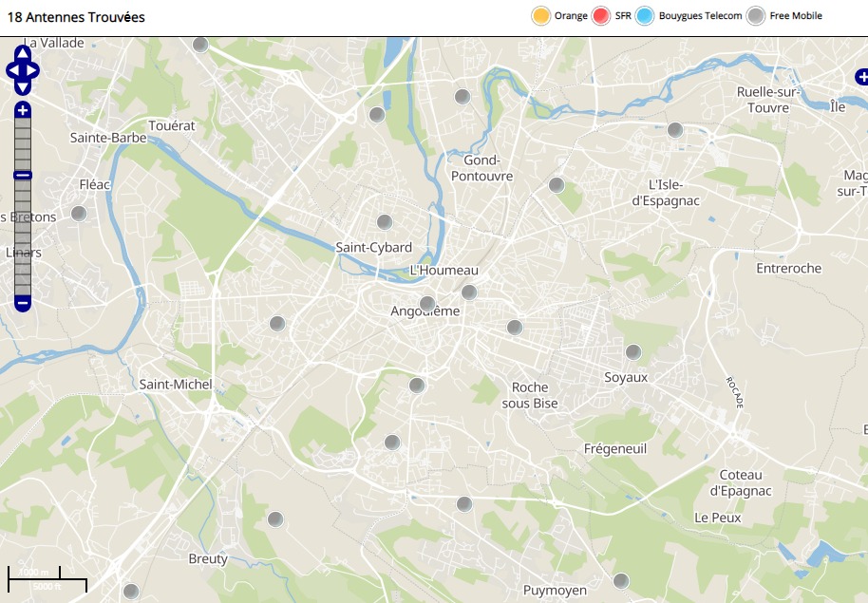The width and height of the screenshot is (868, 603).
Task: Click the orange Orange operator swatch
Action: (541, 16)
